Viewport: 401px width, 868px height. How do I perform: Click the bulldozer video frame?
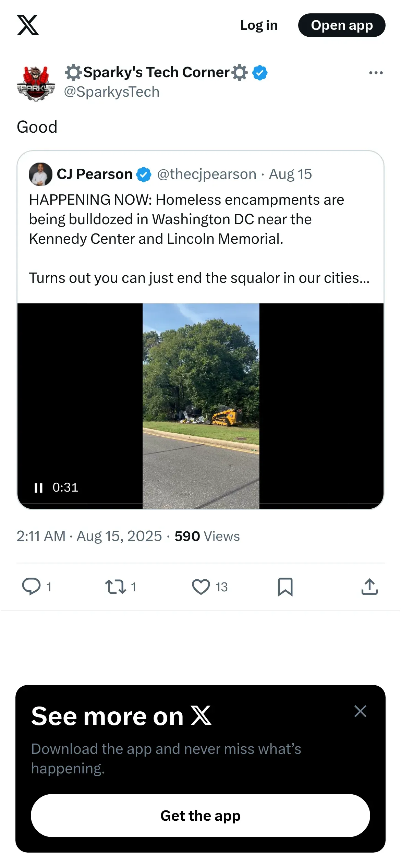[x=201, y=406]
